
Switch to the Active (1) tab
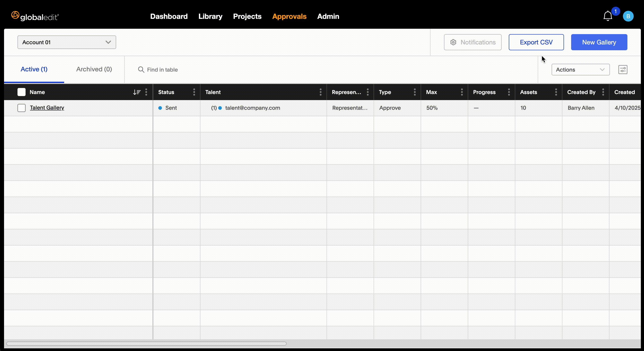pyautogui.click(x=34, y=69)
